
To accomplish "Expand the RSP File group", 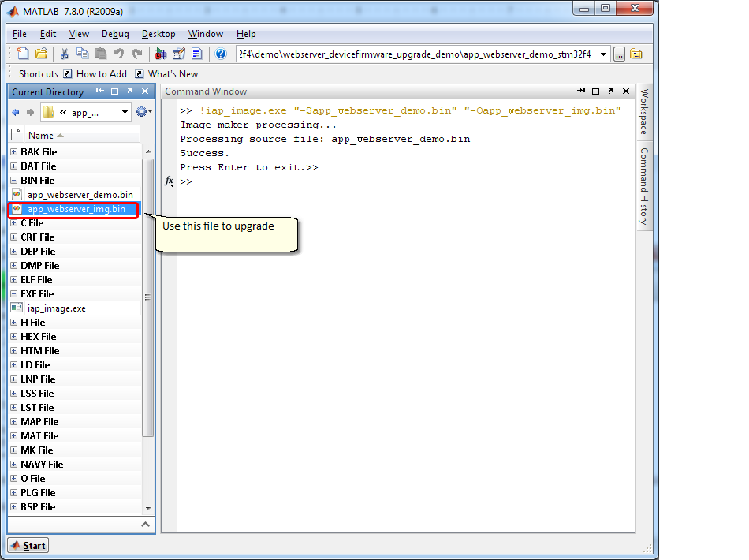I will 14,506.
